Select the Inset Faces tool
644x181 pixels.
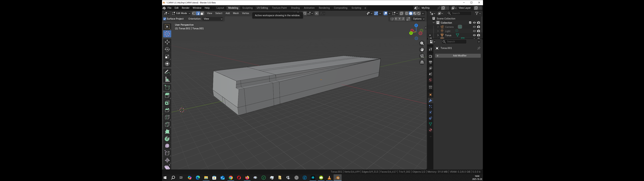coord(167,103)
